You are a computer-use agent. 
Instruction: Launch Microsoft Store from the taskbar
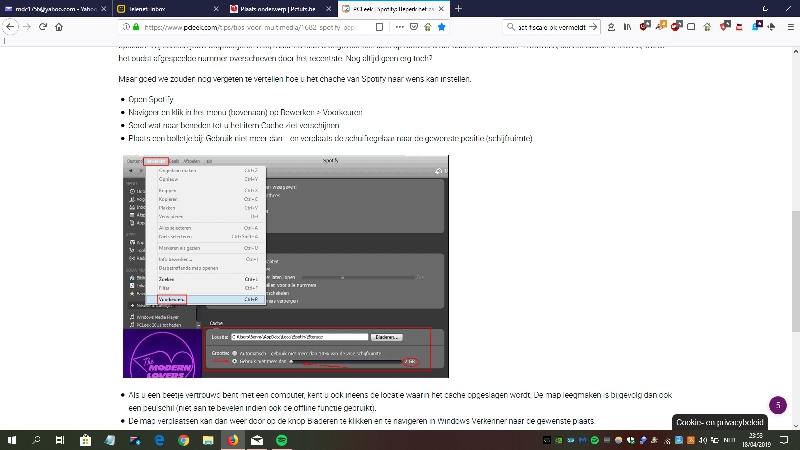[85, 440]
